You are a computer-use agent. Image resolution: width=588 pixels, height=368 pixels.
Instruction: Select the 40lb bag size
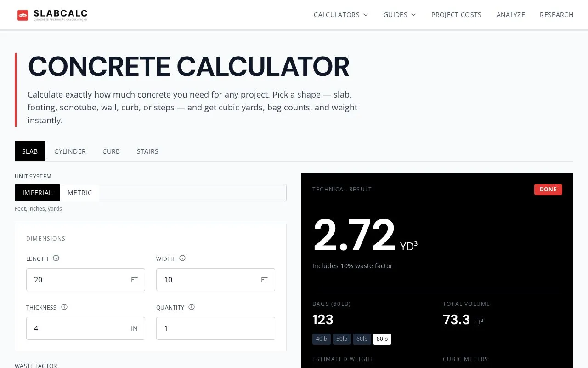322,339
